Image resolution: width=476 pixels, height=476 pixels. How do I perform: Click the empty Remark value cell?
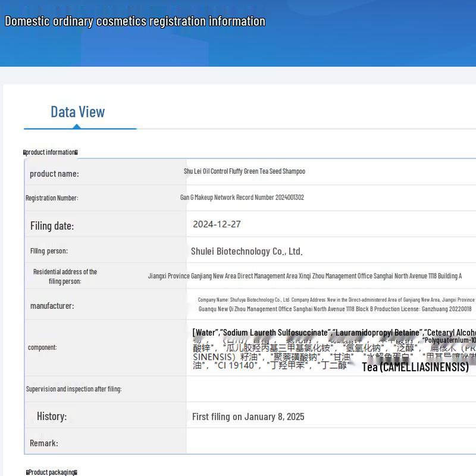click(x=331, y=443)
